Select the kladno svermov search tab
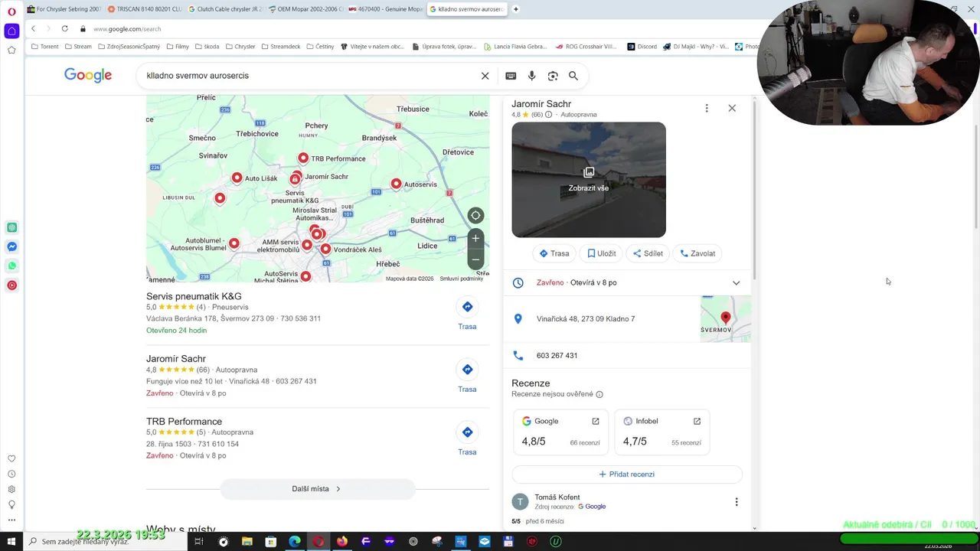980x551 pixels. 466,9
